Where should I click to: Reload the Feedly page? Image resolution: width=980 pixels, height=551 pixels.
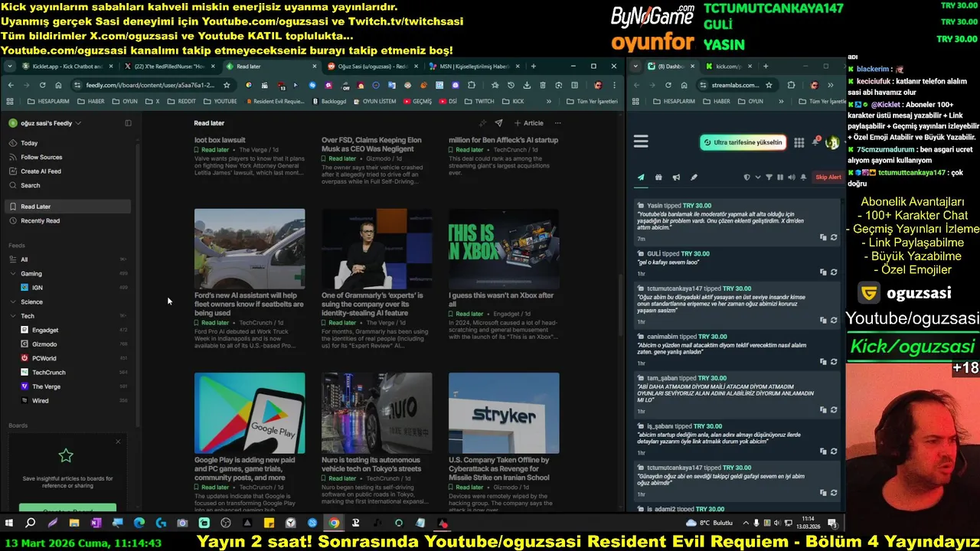tap(42, 85)
